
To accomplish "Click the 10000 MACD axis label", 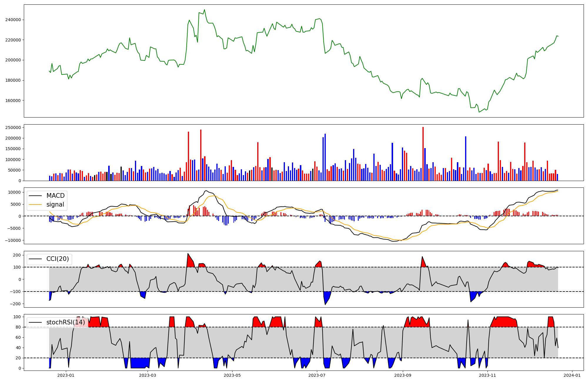I will click(x=15, y=192).
